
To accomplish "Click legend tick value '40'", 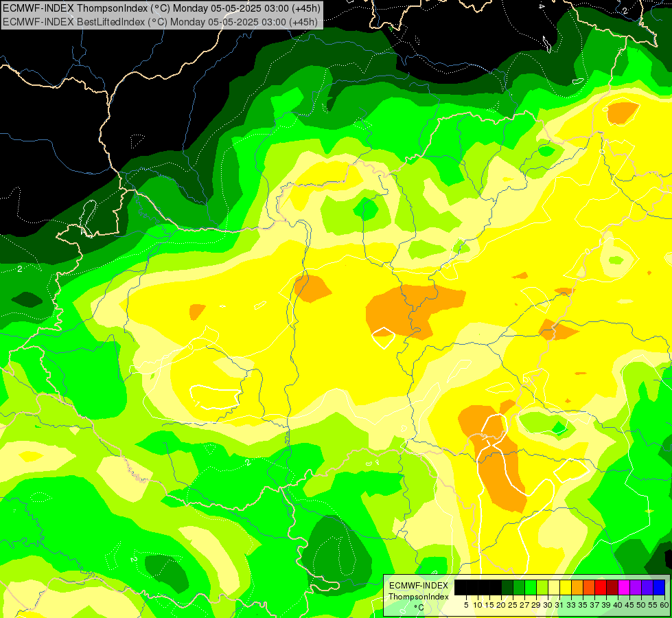I will [x=618, y=605].
